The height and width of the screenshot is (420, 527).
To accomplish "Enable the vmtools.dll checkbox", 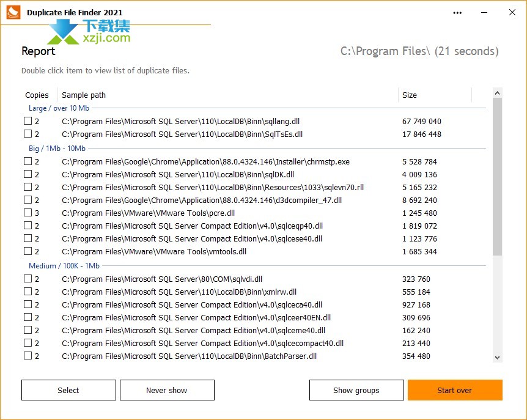I will pos(28,251).
